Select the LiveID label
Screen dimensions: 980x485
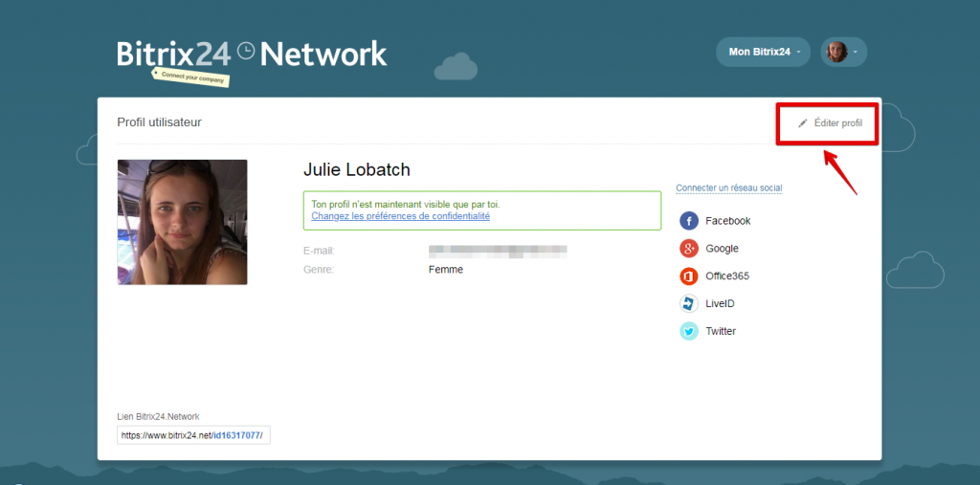click(x=720, y=303)
